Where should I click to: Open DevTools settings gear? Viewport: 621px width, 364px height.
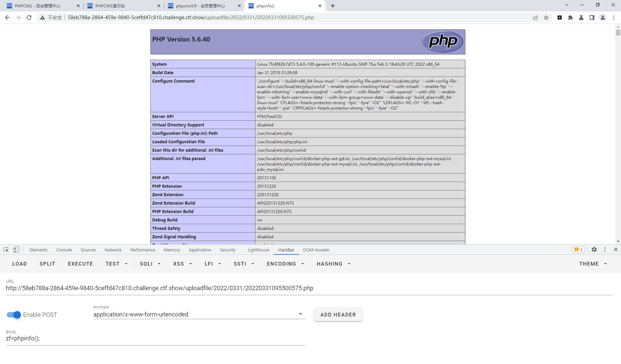click(594, 249)
